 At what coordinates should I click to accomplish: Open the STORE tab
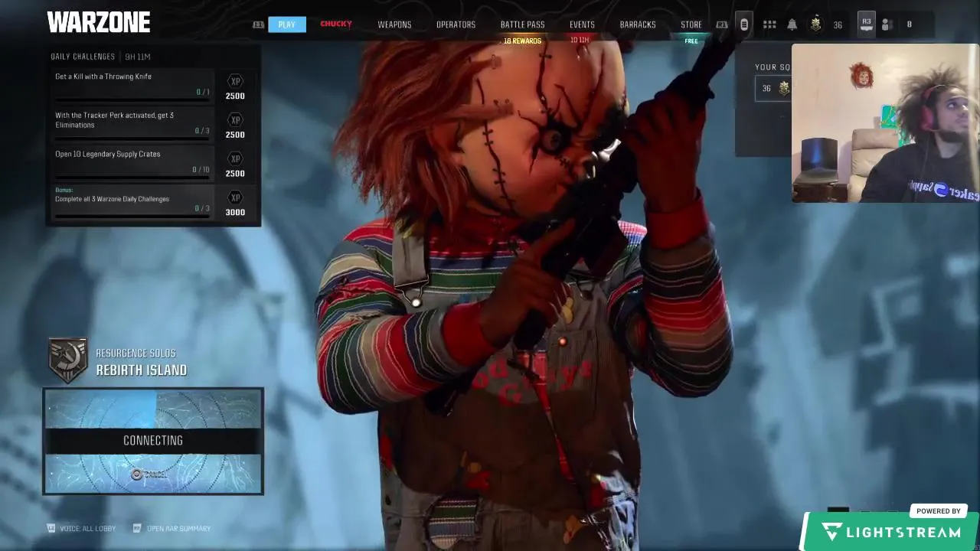coord(691,24)
